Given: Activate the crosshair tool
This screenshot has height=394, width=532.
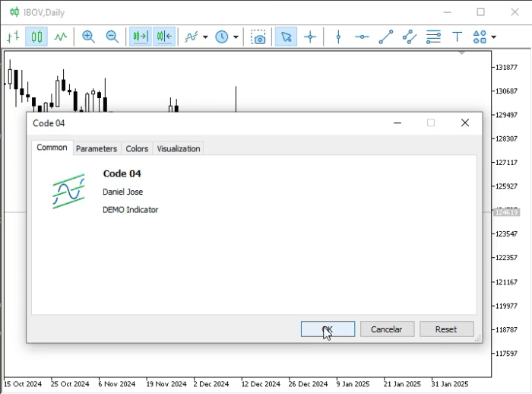Looking at the screenshot, I should pos(310,37).
